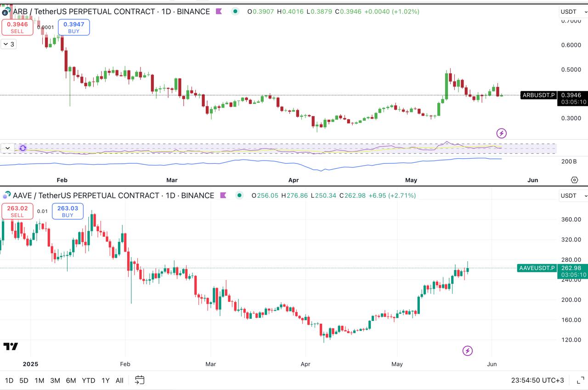The image size is (588, 390).
Task: Click the AAVEUSDT.P price label
Action: [537, 268]
